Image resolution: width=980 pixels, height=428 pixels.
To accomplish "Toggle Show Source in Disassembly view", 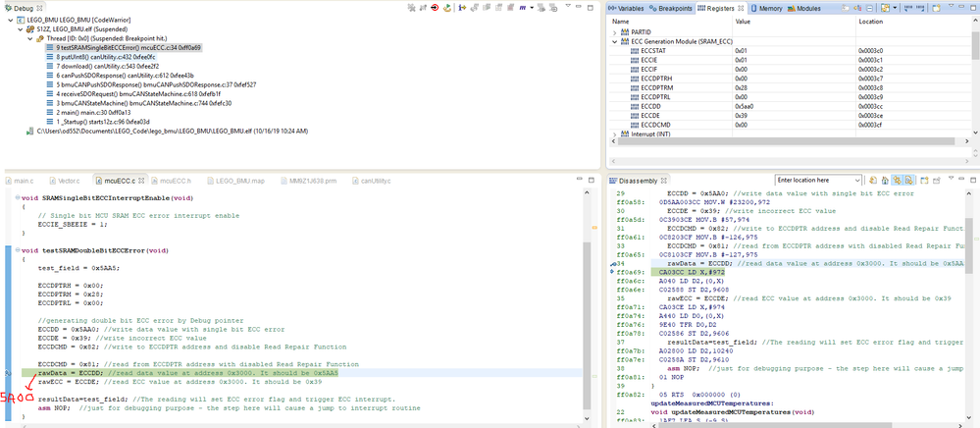I will coord(908,181).
